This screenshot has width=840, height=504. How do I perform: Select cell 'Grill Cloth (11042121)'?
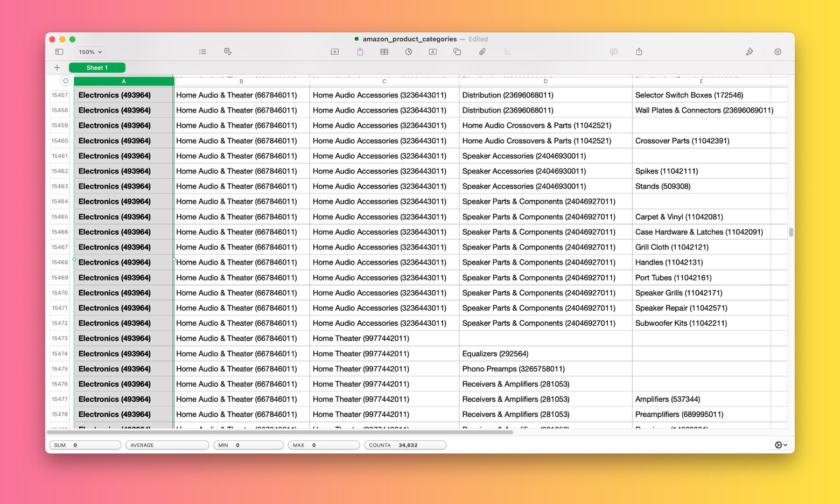click(x=701, y=247)
